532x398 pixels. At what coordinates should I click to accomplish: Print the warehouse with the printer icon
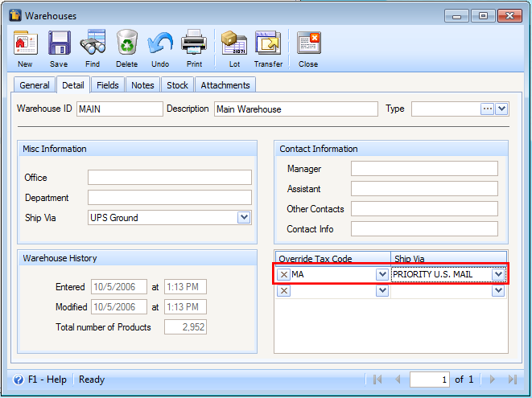pyautogui.click(x=194, y=43)
